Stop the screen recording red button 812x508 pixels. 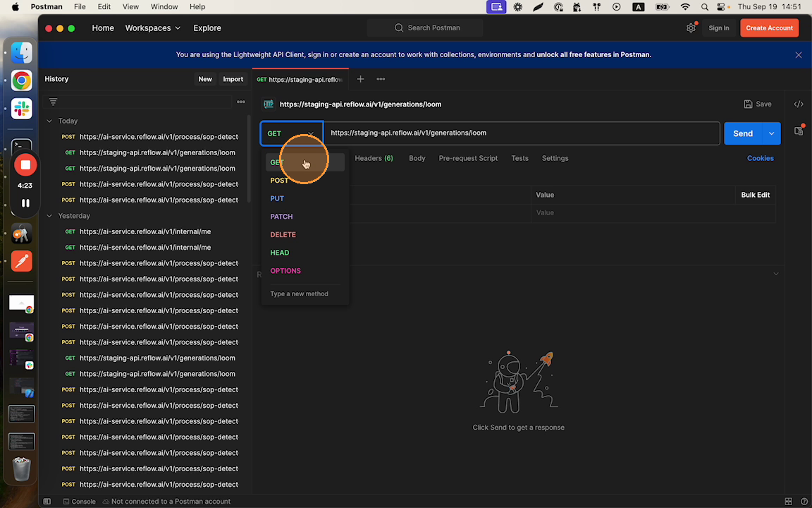tap(25, 165)
